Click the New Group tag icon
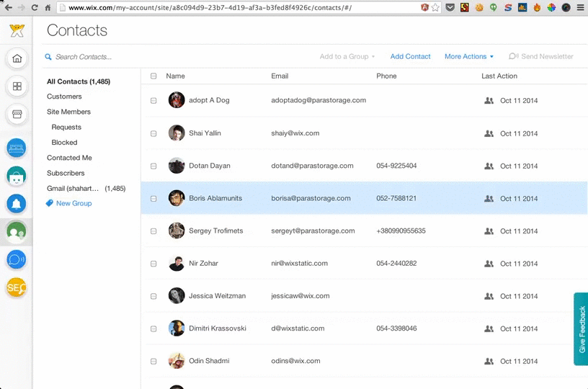This screenshot has width=588, height=389. click(49, 203)
